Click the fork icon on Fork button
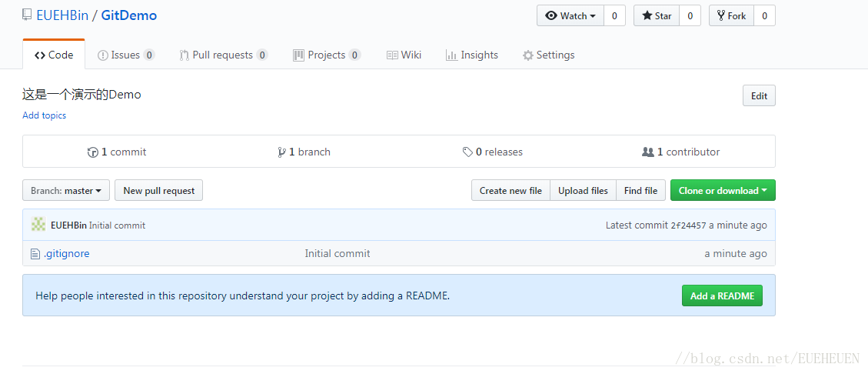This screenshot has width=868, height=374. click(720, 15)
